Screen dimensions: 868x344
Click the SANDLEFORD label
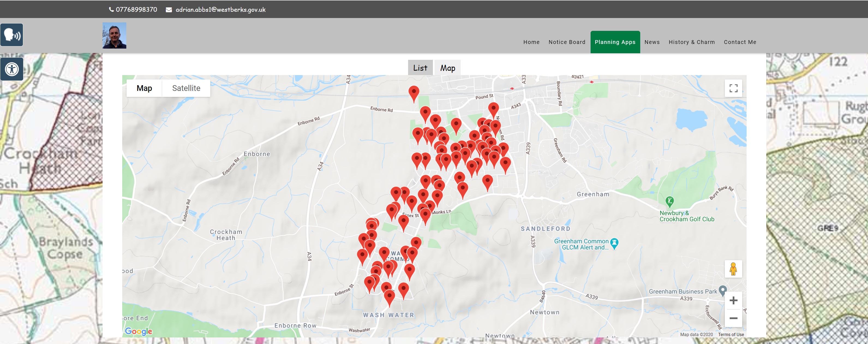[x=546, y=229]
